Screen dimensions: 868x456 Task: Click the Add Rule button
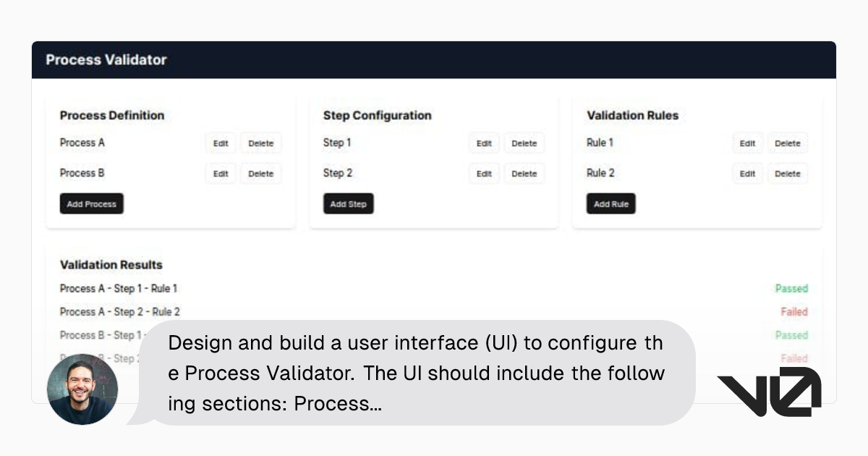(610, 203)
